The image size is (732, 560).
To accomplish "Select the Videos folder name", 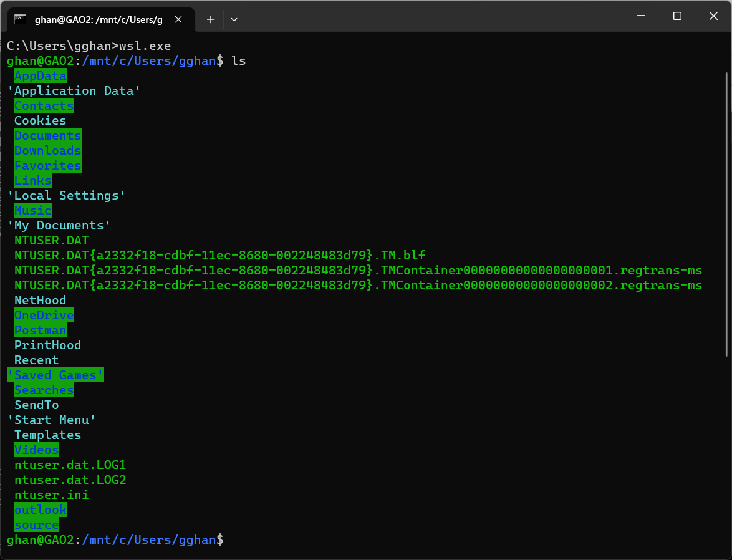I will (x=36, y=450).
